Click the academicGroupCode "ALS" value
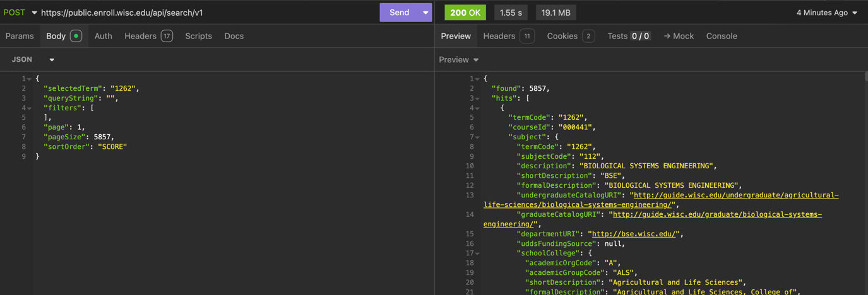 click(x=625, y=273)
